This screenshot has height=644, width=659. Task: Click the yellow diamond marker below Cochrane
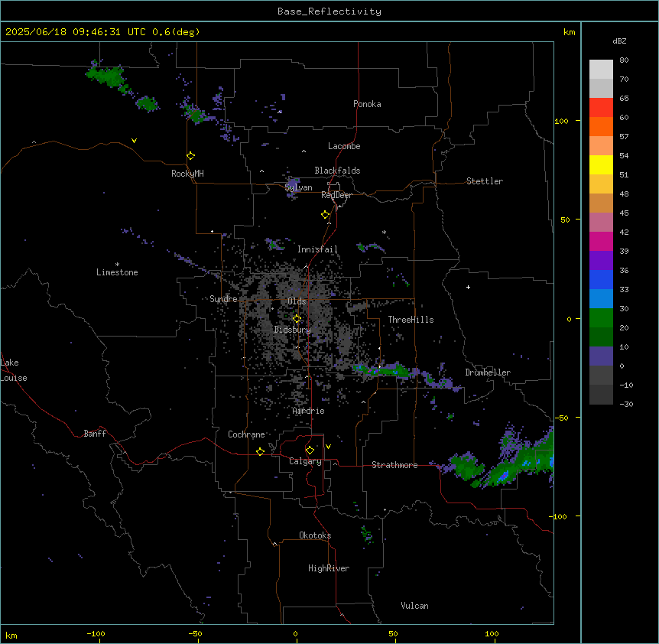pyautogui.click(x=260, y=451)
